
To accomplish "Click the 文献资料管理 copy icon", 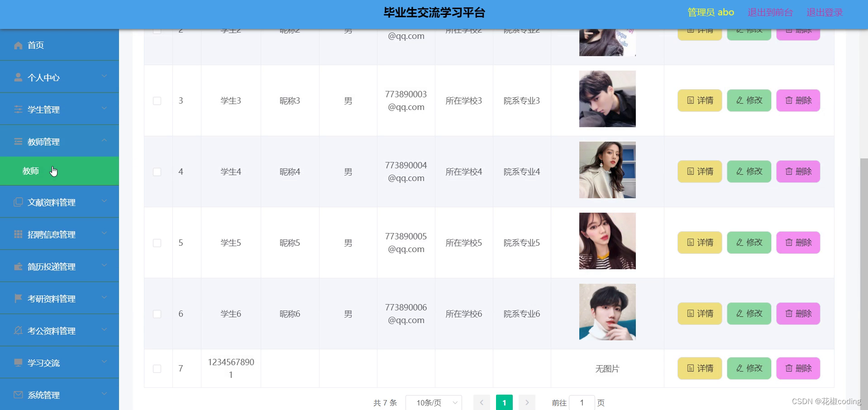I will [x=18, y=202].
